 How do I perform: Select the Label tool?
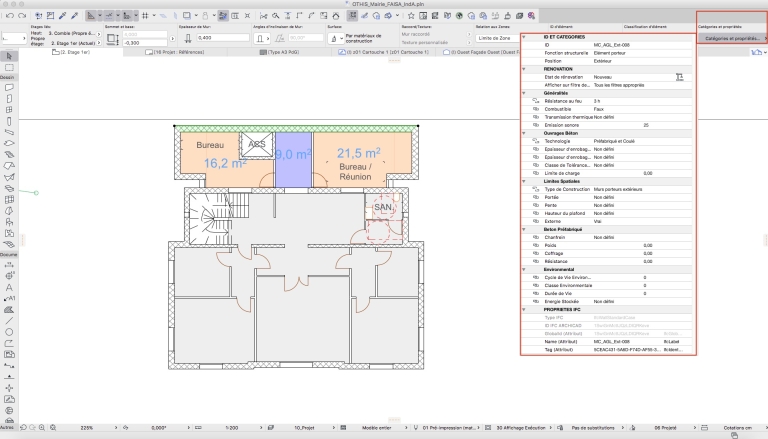click(9, 298)
